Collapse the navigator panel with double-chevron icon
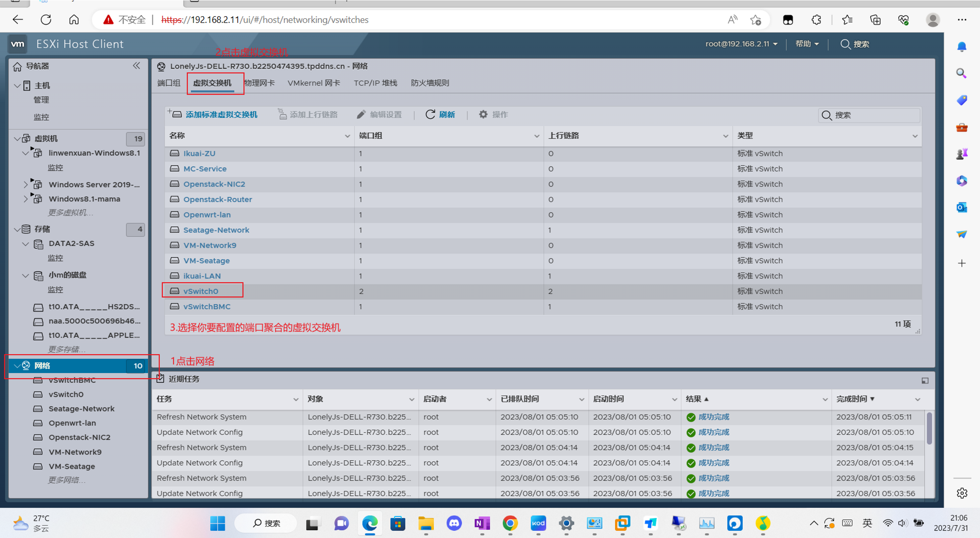The width and height of the screenshot is (980, 538). click(136, 65)
